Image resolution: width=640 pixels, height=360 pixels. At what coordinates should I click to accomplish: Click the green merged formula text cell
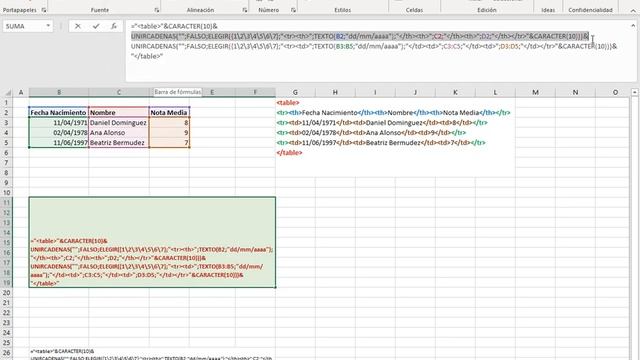[152, 242]
